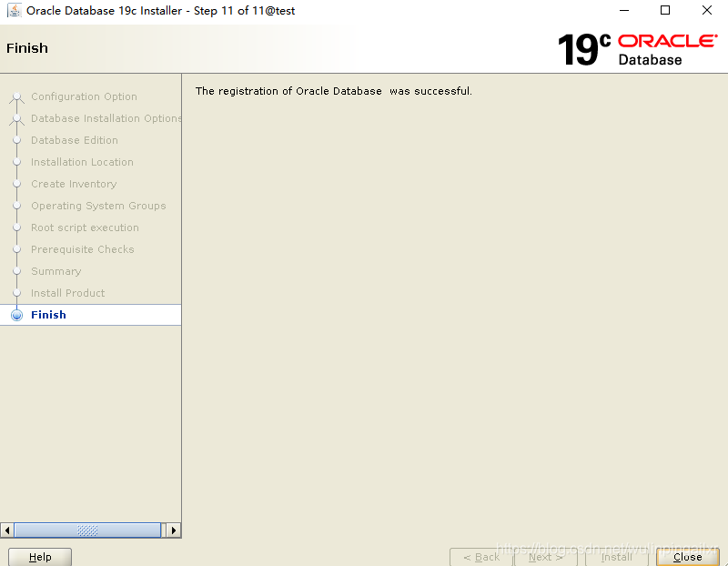Select the Database Installation Options step
The width and height of the screenshot is (728, 566).
(x=106, y=118)
